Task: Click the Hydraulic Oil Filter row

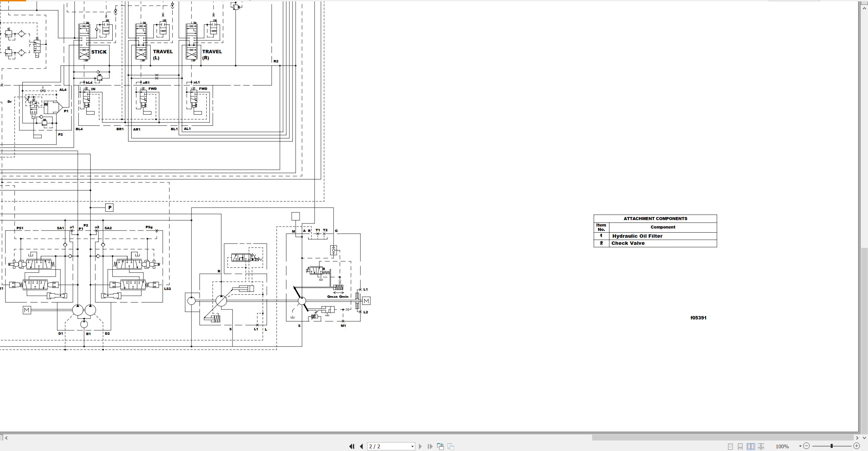Action: pos(655,236)
